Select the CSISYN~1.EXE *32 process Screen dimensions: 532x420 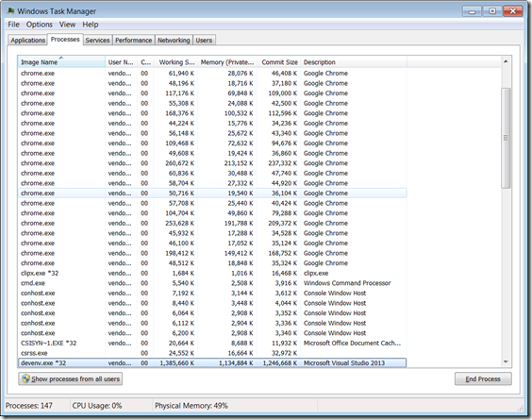(x=212, y=344)
